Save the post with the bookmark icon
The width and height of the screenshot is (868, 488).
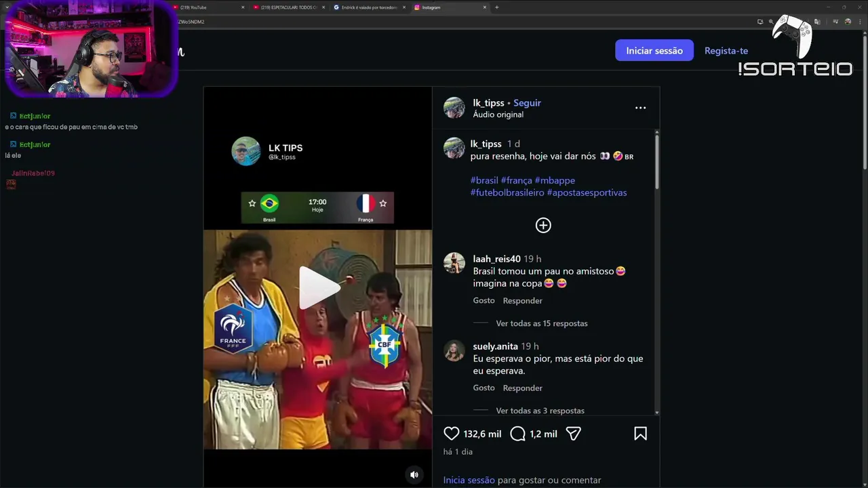point(640,434)
